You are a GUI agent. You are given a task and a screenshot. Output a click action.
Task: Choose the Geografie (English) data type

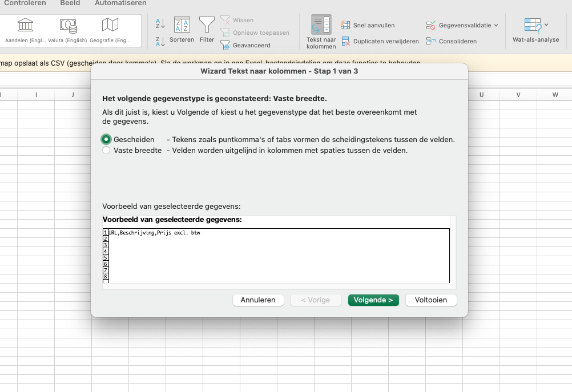pyautogui.click(x=110, y=31)
